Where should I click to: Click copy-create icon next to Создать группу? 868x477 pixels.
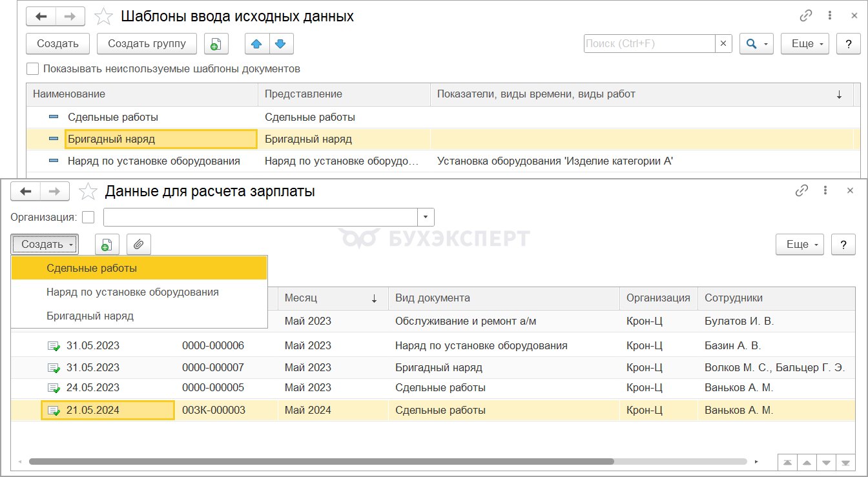click(x=216, y=44)
